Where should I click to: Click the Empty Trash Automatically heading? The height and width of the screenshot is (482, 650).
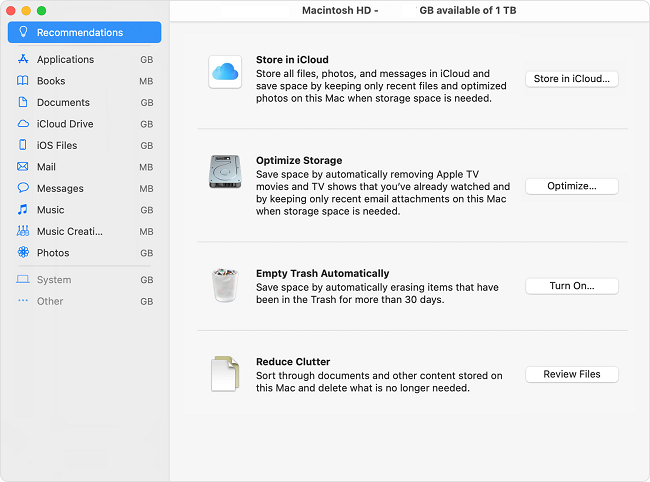point(323,274)
